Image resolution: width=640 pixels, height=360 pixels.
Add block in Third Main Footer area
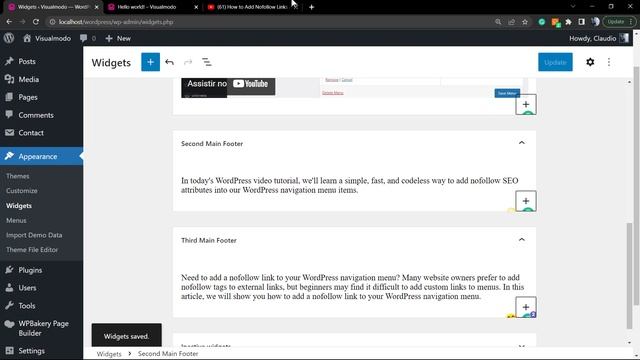pyautogui.click(x=526, y=307)
